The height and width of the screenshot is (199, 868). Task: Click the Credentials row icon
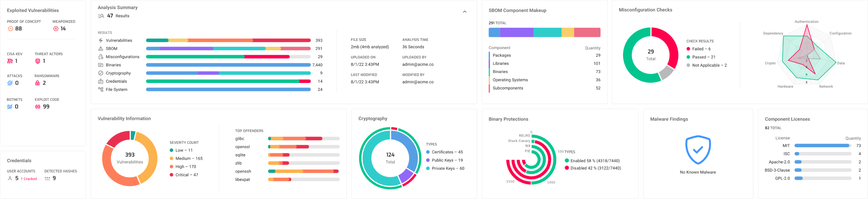[101, 81]
